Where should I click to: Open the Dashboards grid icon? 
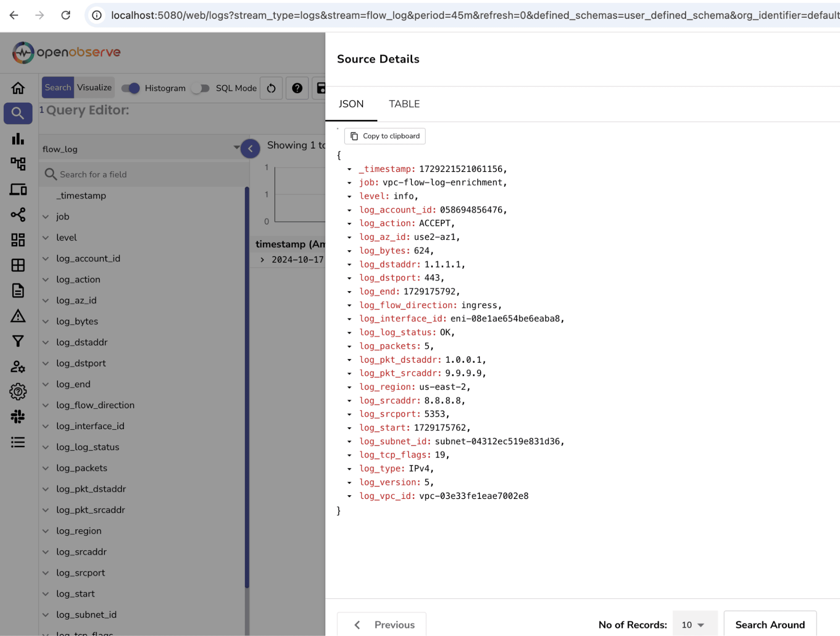pos(18,240)
